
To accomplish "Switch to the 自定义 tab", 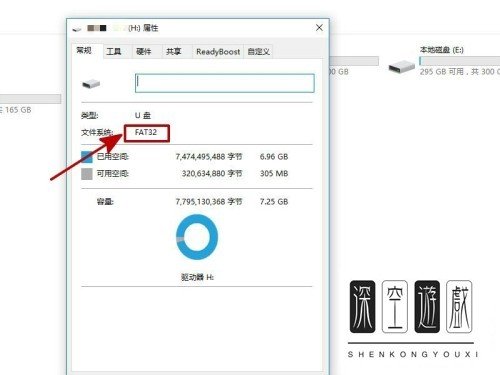I will (258, 52).
